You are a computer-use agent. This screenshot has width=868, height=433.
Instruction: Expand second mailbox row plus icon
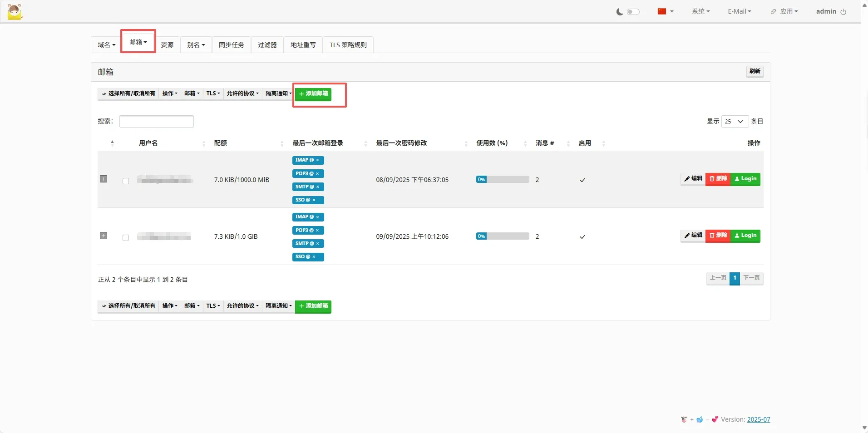[104, 236]
